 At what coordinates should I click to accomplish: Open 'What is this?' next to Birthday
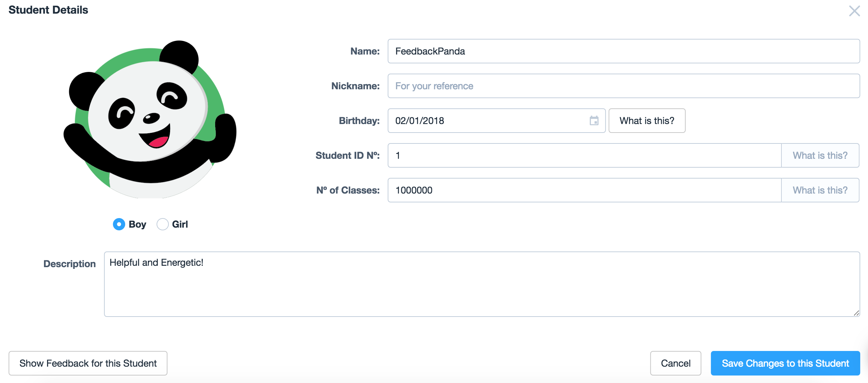pyautogui.click(x=647, y=121)
